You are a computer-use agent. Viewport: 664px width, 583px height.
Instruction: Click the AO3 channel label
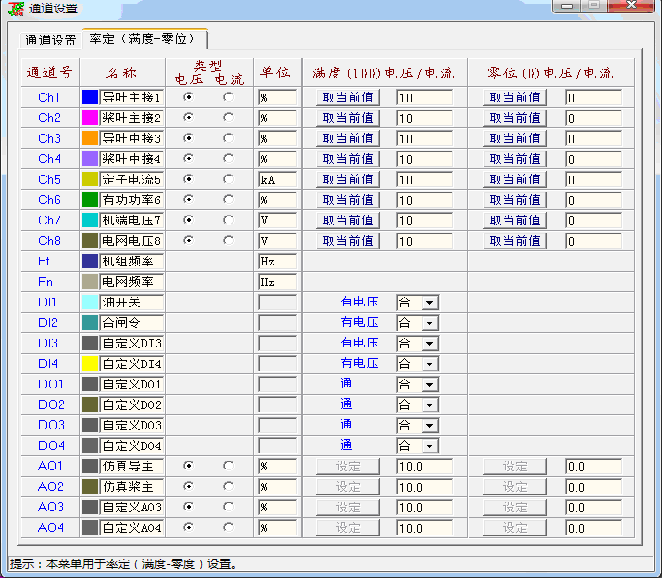coord(51,507)
